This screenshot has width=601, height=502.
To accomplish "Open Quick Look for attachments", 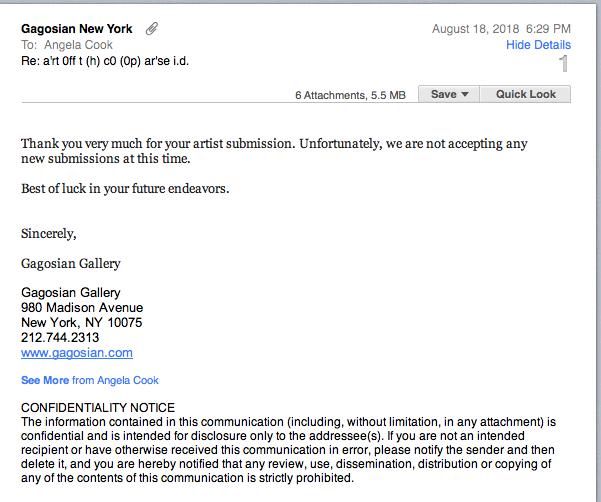I will [x=525, y=94].
